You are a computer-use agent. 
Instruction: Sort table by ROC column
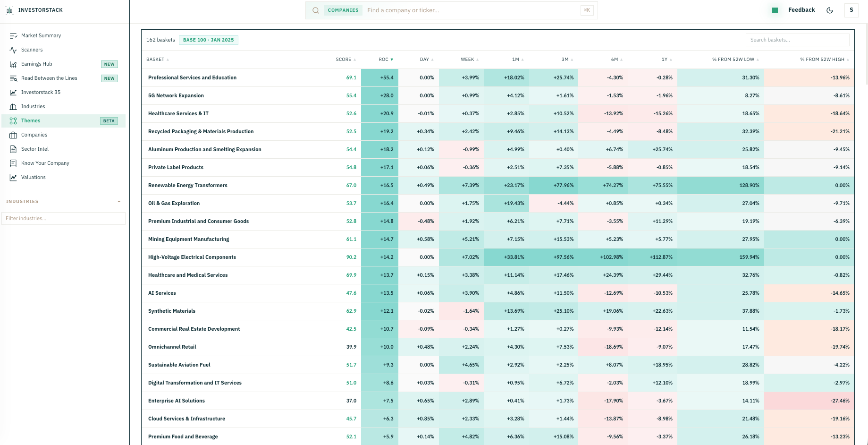tap(386, 60)
